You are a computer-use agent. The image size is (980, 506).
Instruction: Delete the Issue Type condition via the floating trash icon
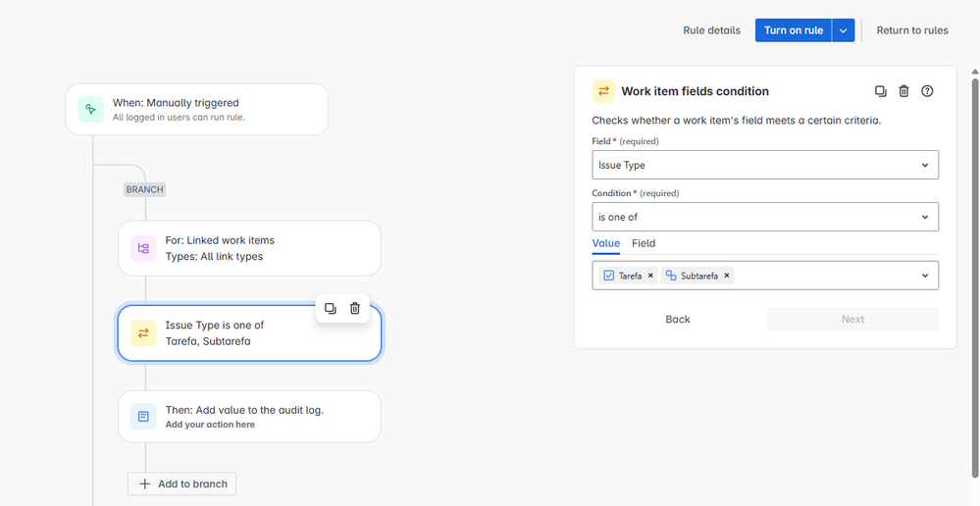[355, 308]
